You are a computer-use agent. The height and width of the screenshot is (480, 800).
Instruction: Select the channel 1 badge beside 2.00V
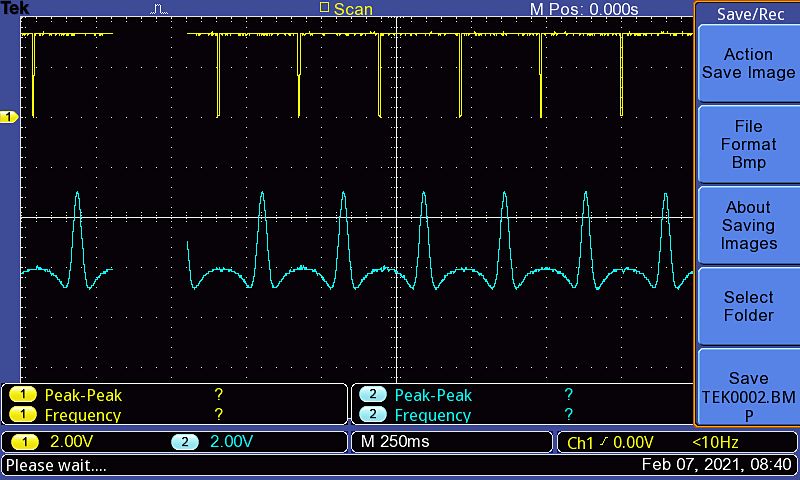[x=25, y=442]
